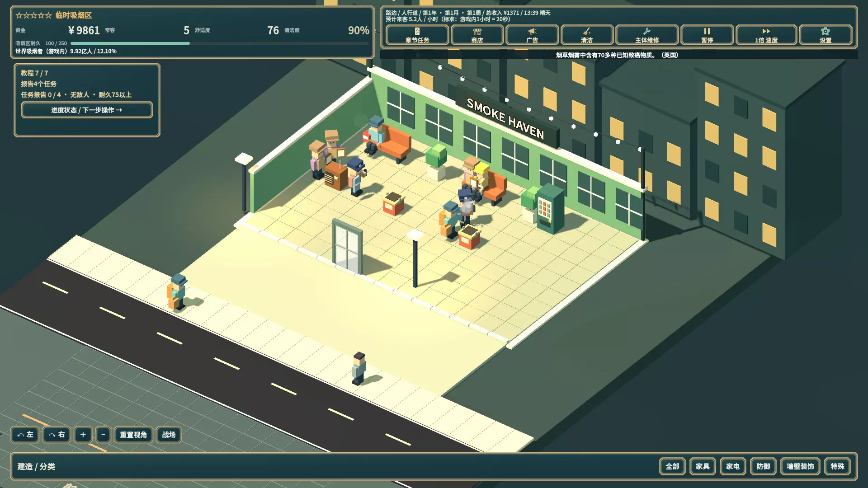Click the 主体维修 wrench repair button
The image size is (868, 488).
click(647, 35)
